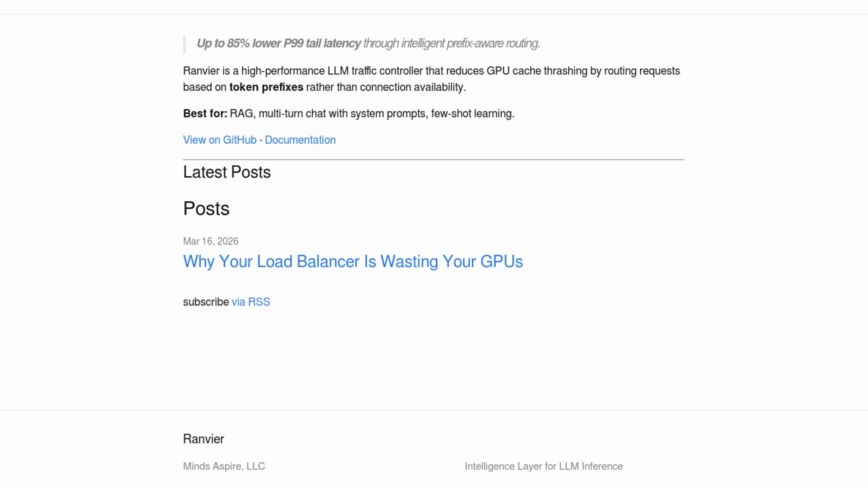The height and width of the screenshot is (488, 868).
Task: Click Minds Aspire, LLC in footer
Action: (x=224, y=466)
